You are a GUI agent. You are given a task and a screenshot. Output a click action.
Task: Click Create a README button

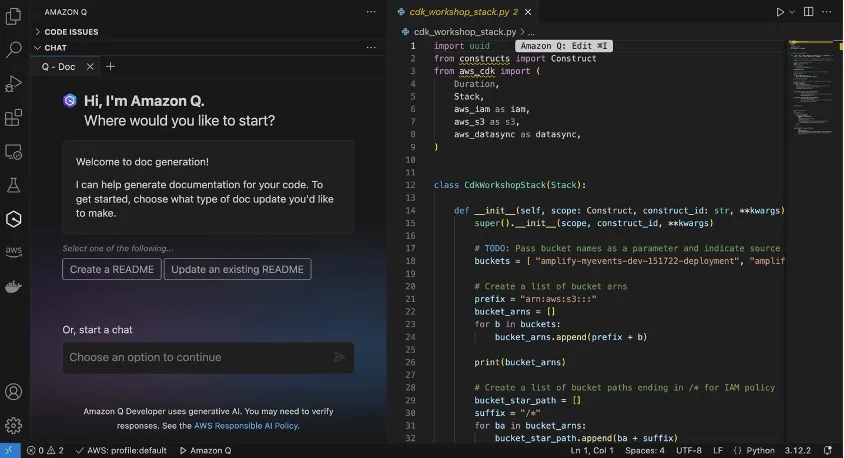pos(112,269)
